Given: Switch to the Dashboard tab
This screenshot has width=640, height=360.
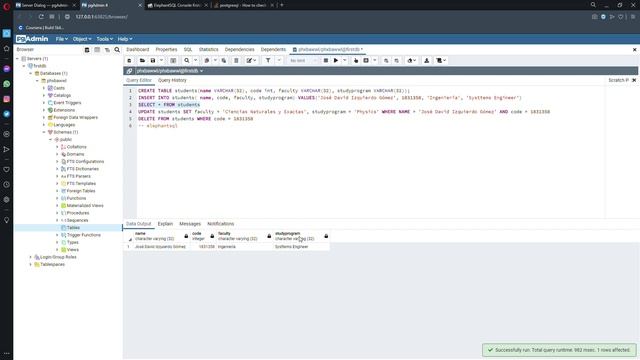Looking at the screenshot, I should (138, 49).
